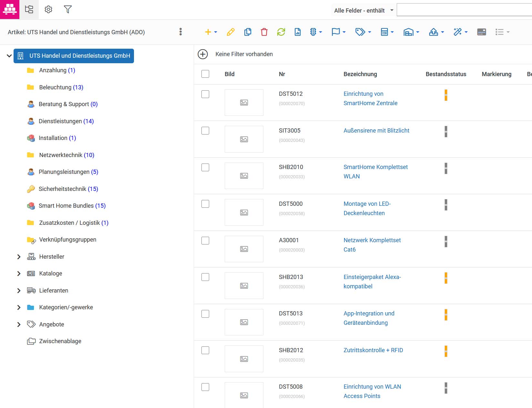Check the A30001 row checkbox
The image size is (532, 408).
coord(205,241)
